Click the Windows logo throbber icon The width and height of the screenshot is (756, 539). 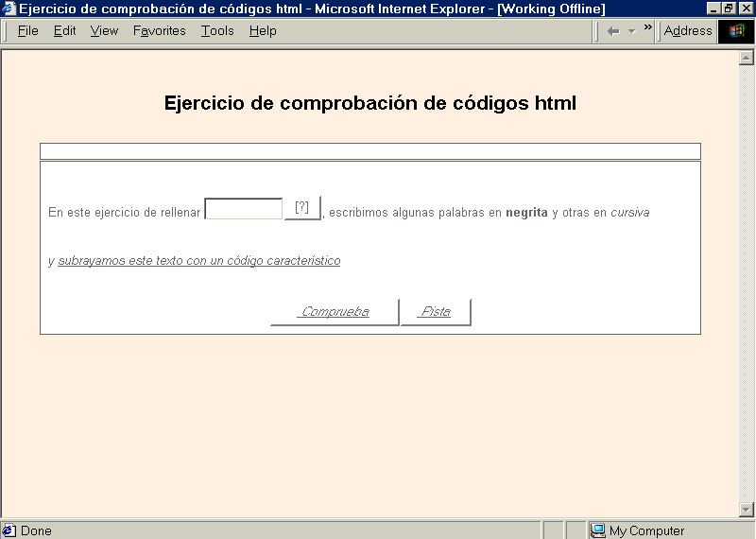(x=736, y=31)
